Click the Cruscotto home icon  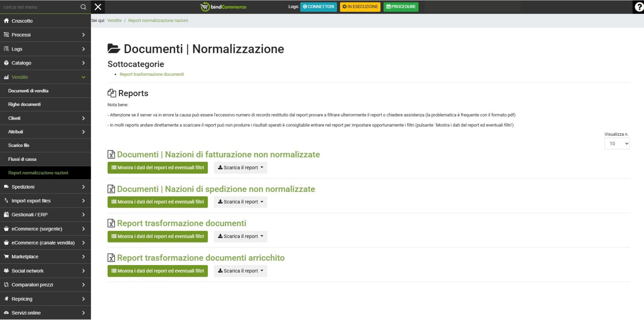click(6, 21)
